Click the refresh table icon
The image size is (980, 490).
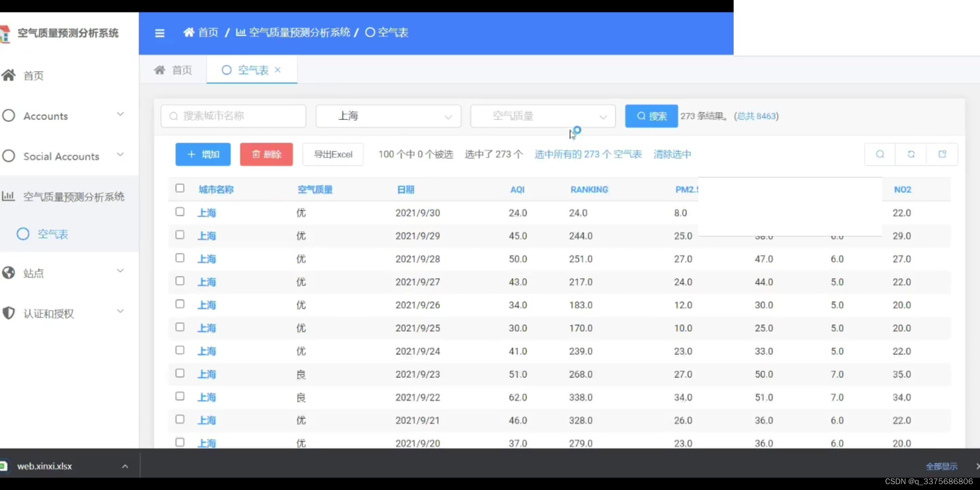click(911, 154)
